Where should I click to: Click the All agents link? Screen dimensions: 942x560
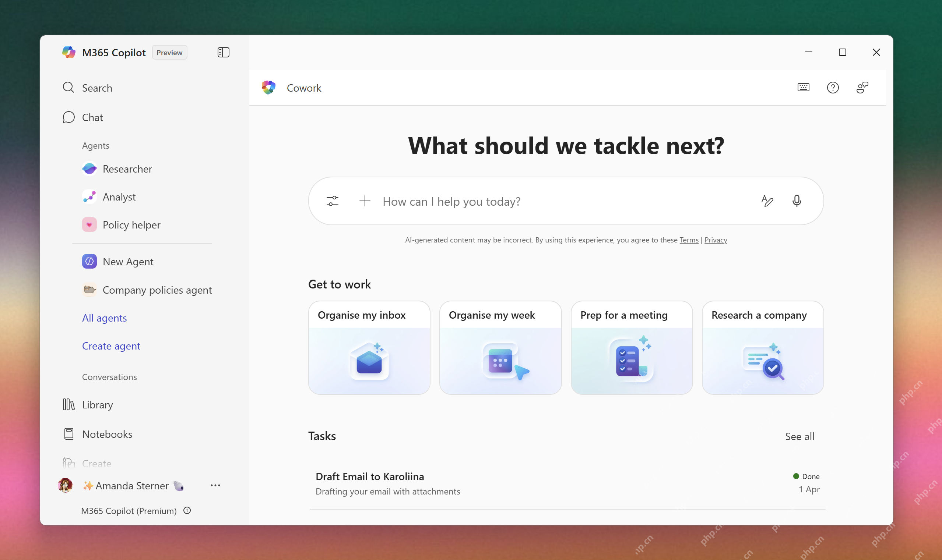(104, 318)
